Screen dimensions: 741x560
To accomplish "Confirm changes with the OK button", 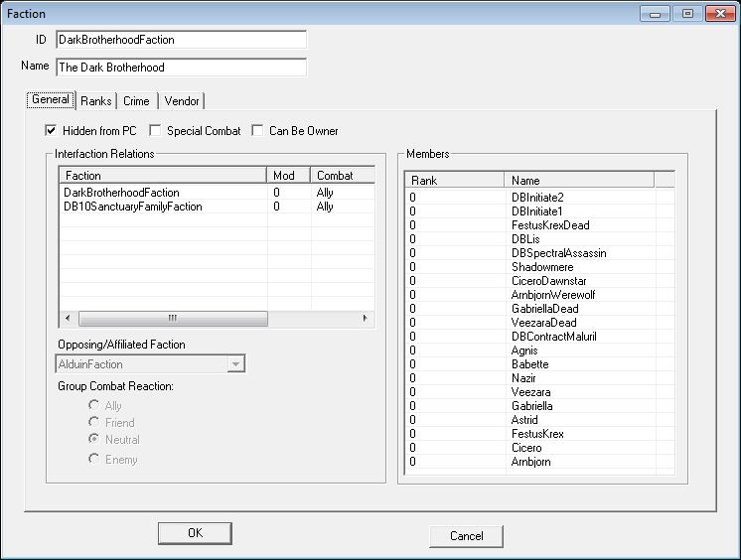I will (x=195, y=533).
